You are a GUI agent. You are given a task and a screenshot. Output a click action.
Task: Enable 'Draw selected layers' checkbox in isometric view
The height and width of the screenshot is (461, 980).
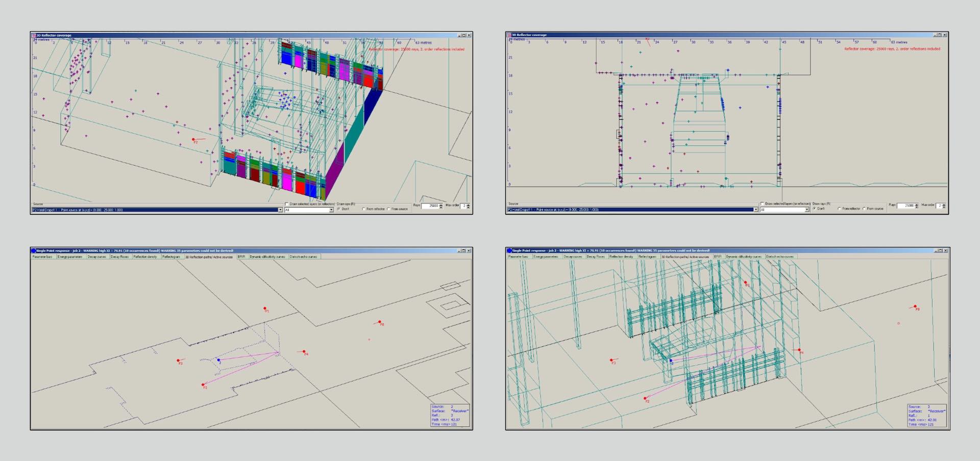(x=286, y=204)
